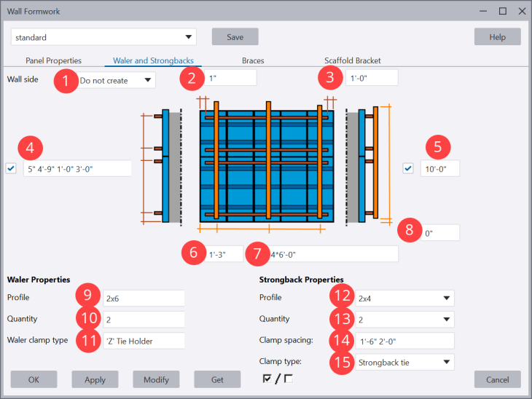532x399 pixels.
Task: Edit the 10'-0" strongback height field
Action: 440,168
